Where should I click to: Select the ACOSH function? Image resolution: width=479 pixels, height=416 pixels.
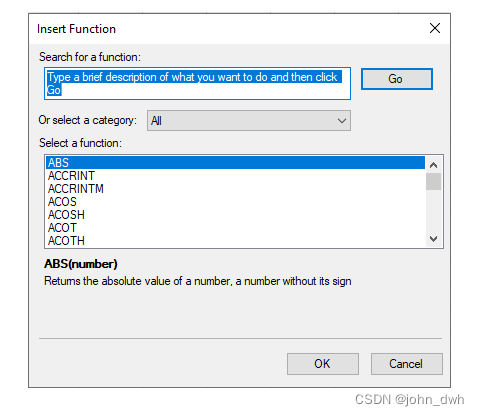[x=235, y=215]
